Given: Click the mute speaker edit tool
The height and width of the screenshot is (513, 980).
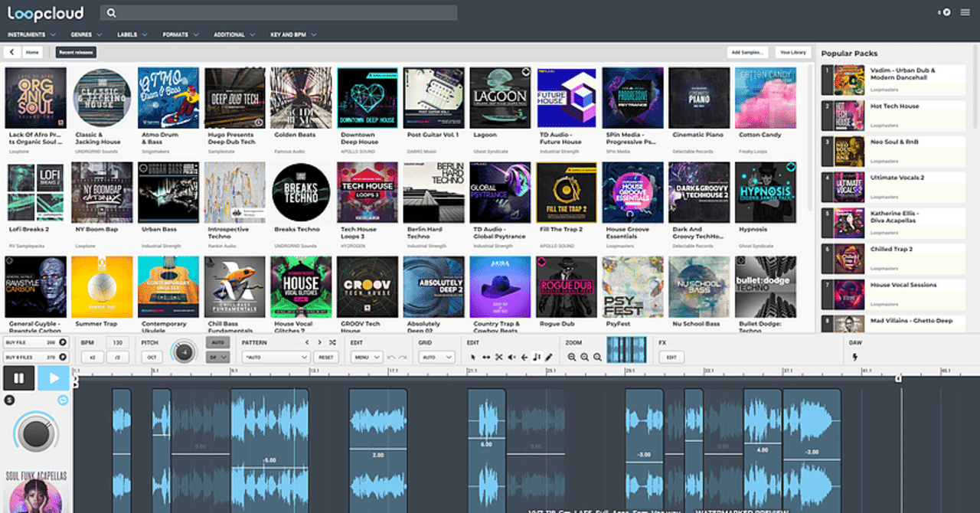Looking at the screenshot, I should click(x=511, y=357).
